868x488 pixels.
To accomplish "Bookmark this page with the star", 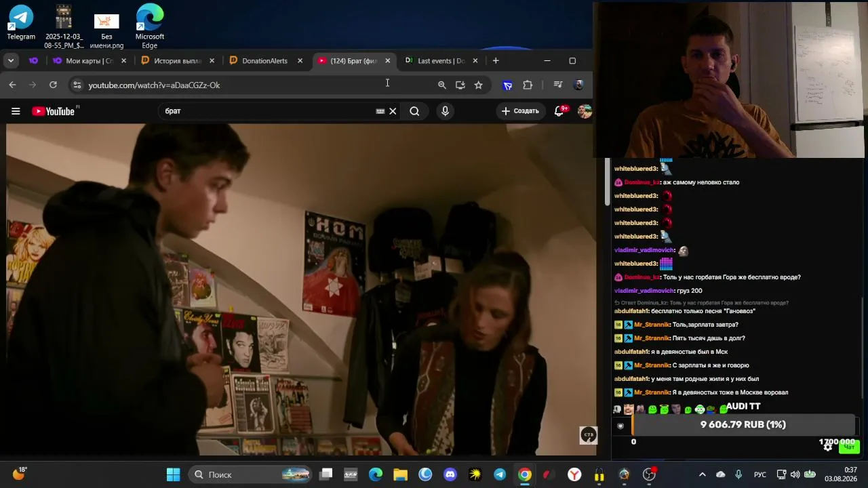I will pyautogui.click(x=479, y=85).
